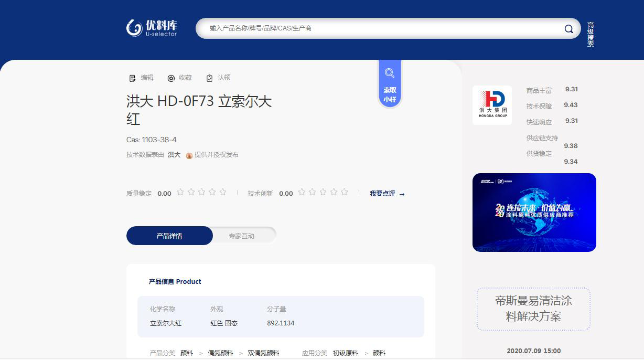Image resolution: width=644 pixels, height=360 pixels.
Task: Click the 双偶氮颜料 category breadcrumb
Action: click(263, 353)
